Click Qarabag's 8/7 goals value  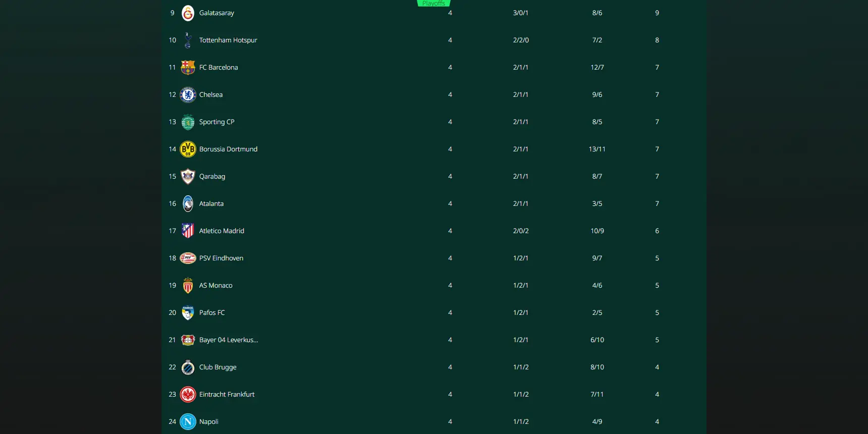[x=597, y=177]
